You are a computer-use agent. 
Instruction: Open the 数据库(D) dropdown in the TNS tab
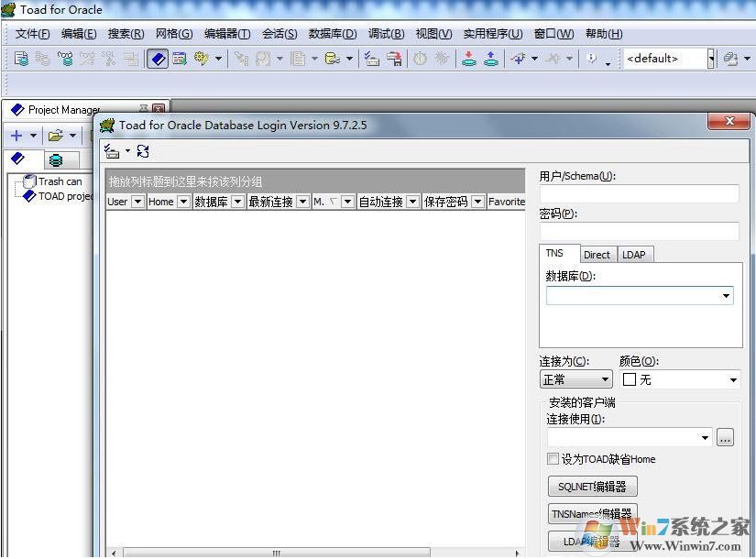(727, 295)
